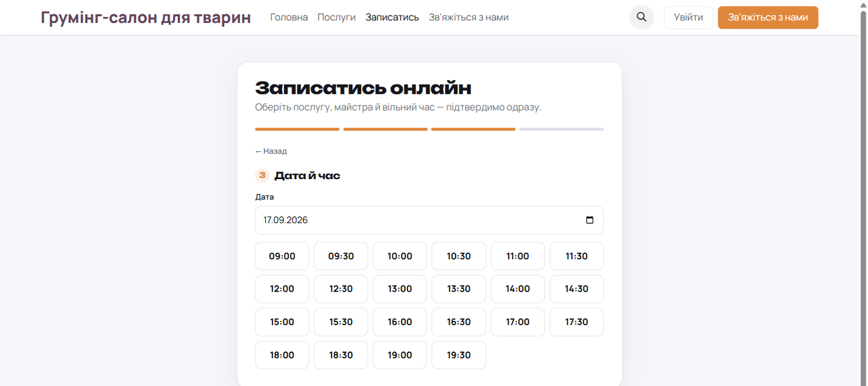
Task: Click the orange Зв'яжіться з нами button
Action: pos(768,18)
